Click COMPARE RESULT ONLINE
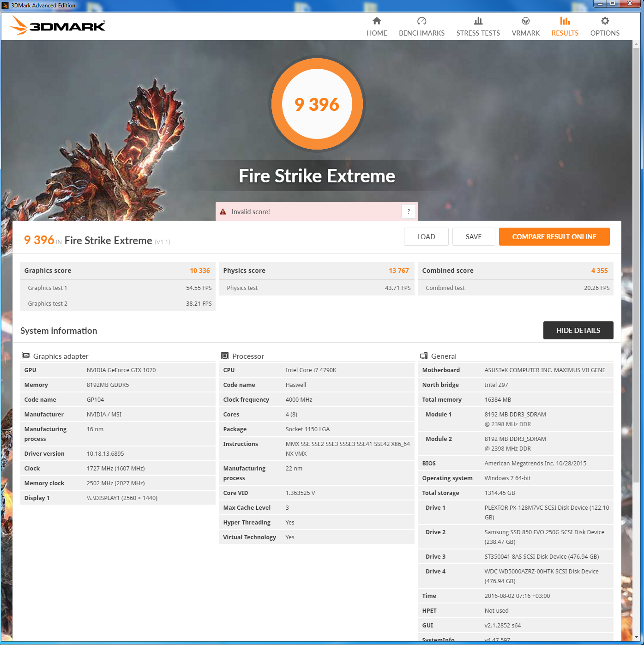 (554, 237)
